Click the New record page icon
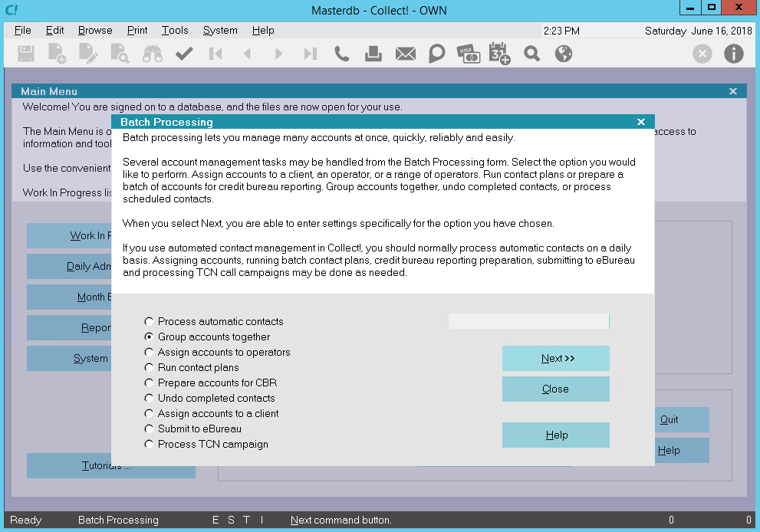 click(x=57, y=54)
